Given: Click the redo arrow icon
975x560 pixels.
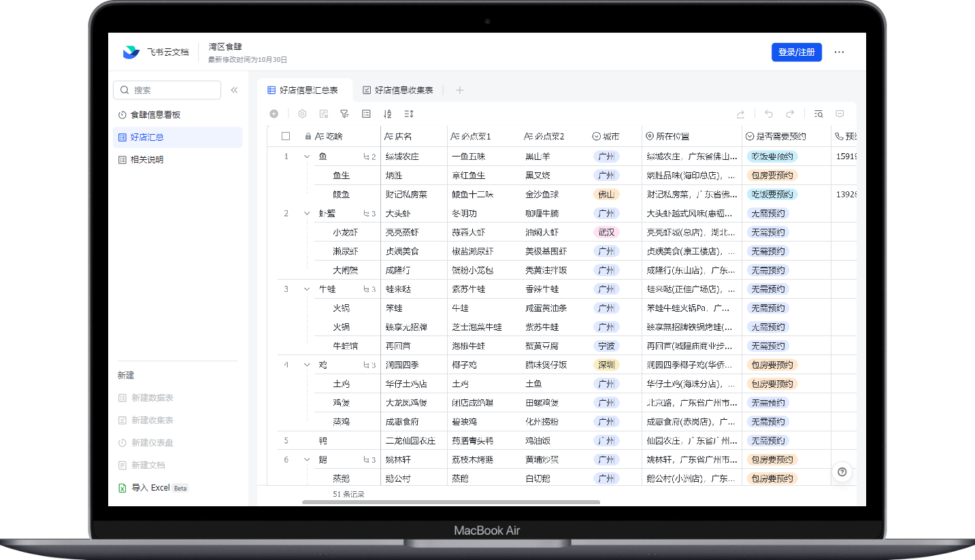Looking at the screenshot, I should coord(790,114).
